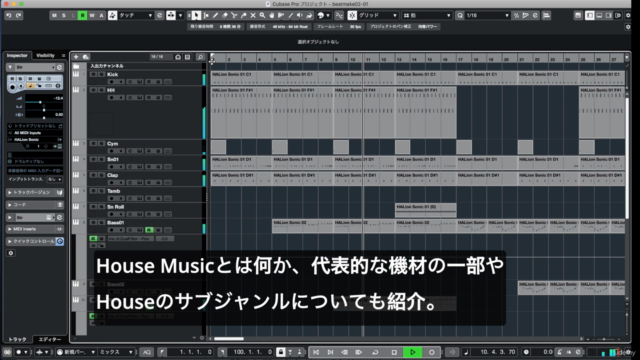Go to previous marker or project start

point(316,352)
